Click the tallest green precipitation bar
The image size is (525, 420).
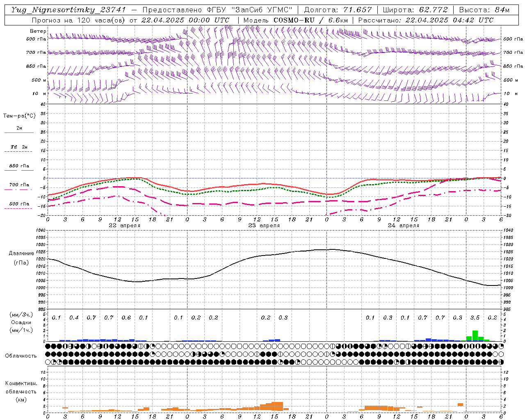[475, 336]
